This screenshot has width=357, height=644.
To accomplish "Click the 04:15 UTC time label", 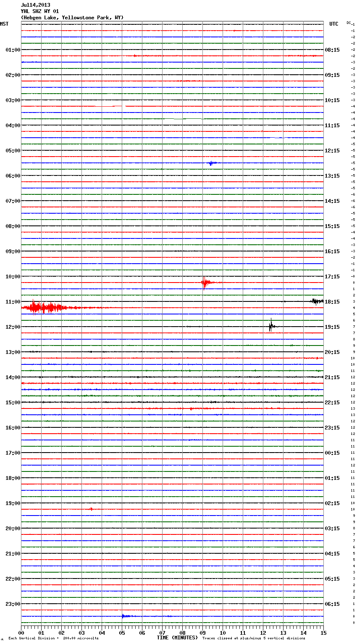I will (x=332, y=554).
